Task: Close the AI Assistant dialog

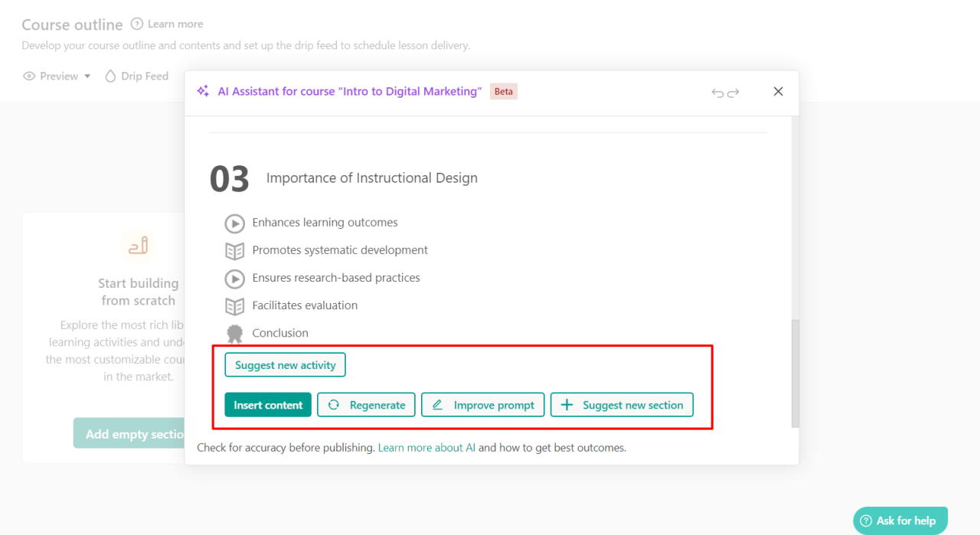Action: click(778, 92)
